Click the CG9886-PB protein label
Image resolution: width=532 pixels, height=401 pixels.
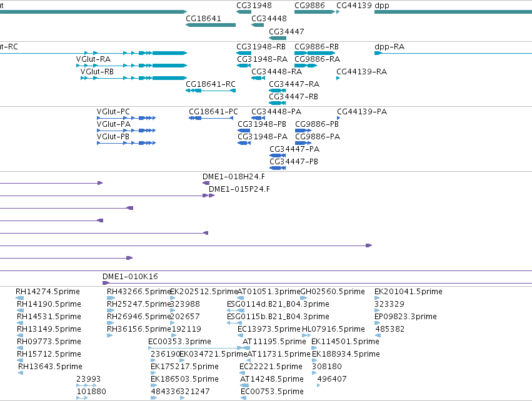point(317,124)
